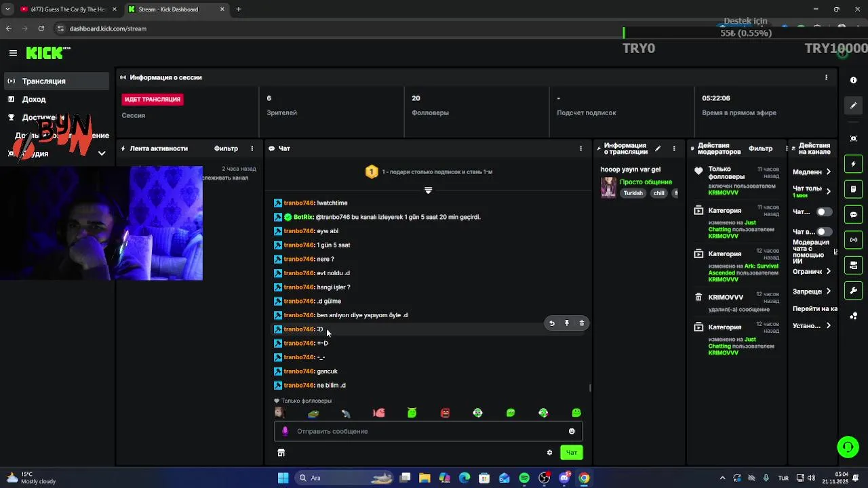This screenshot has height=488, width=868.
Task: Open Spotify from the taskbar
Action: [x=524, y=478]
